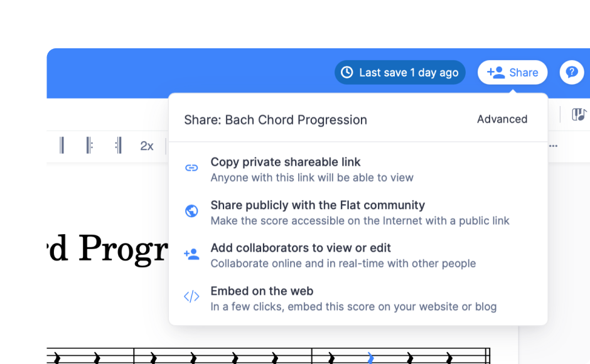The image size is (590, 364).
Task: Click the clock icon in Last save badge
Action: (346, 72)
